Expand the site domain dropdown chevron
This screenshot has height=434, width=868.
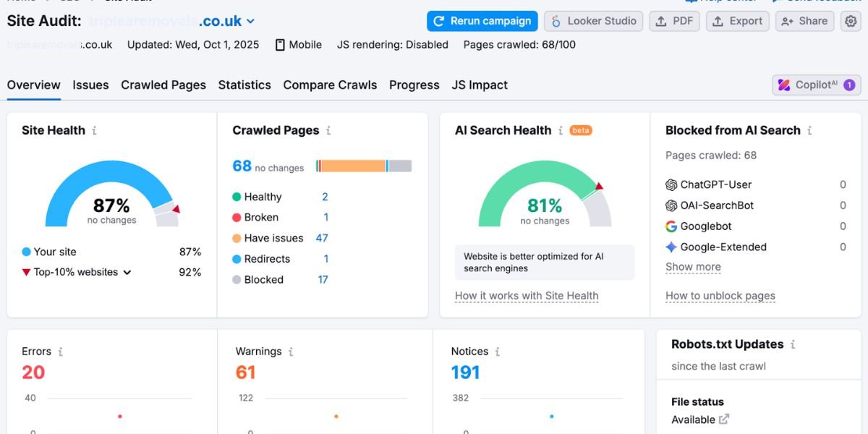pos(250,22)
